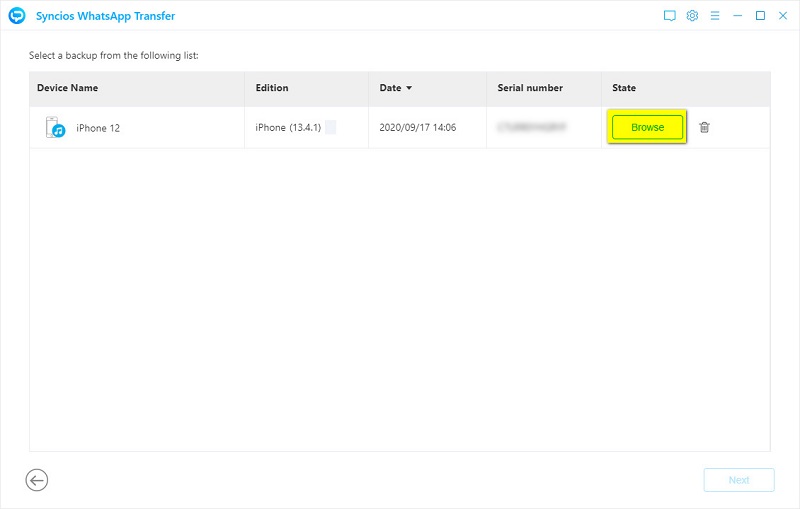The image size is (800, 509).
Task: Click the Syncios WhatsApp Transfer logo icon
Action: 17,16
